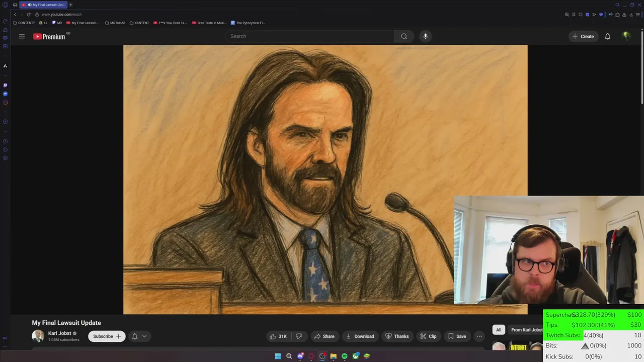
Task: Open the browser sidebar Messenger icon
Action: point(5,94)
